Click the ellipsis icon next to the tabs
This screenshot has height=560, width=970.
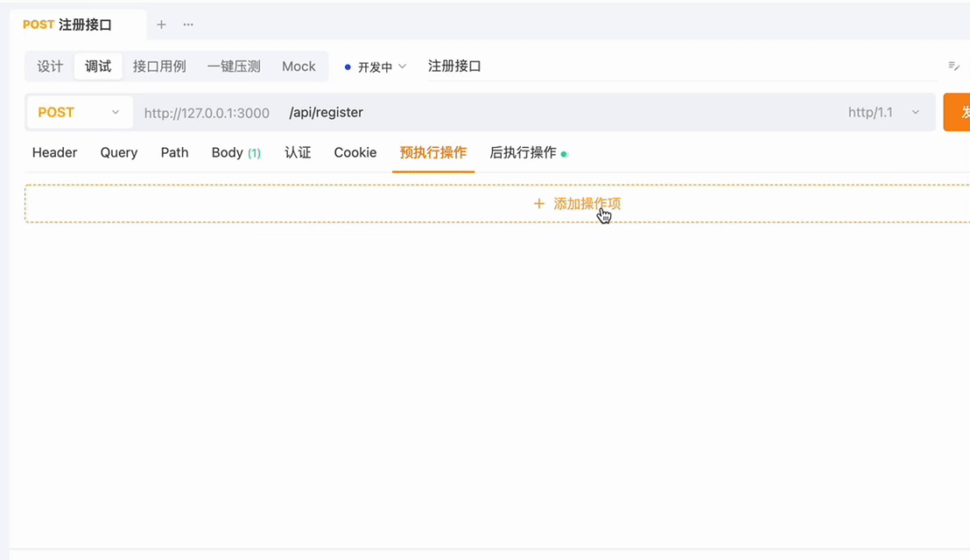(x=187, y=24)
